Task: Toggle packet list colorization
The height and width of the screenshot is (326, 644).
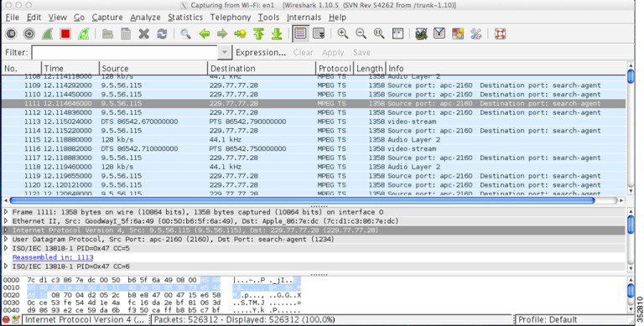Action: (301, 34)
